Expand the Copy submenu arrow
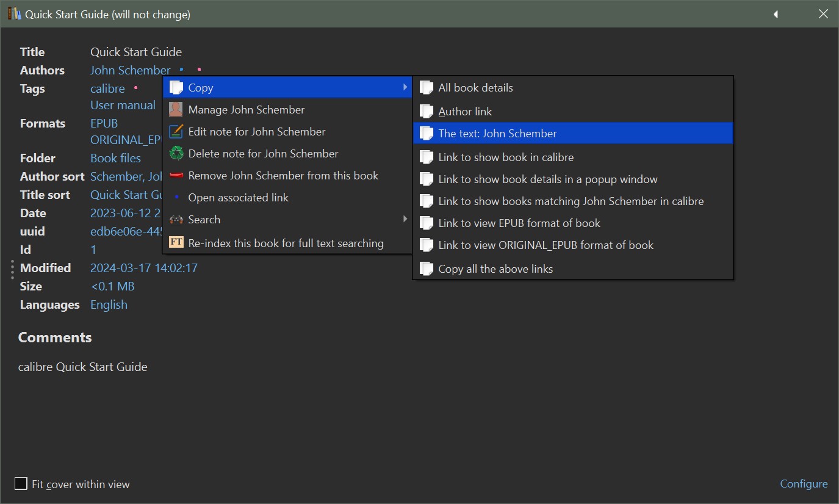The height and width of the screenshot is (504, 839). [405, 87]
